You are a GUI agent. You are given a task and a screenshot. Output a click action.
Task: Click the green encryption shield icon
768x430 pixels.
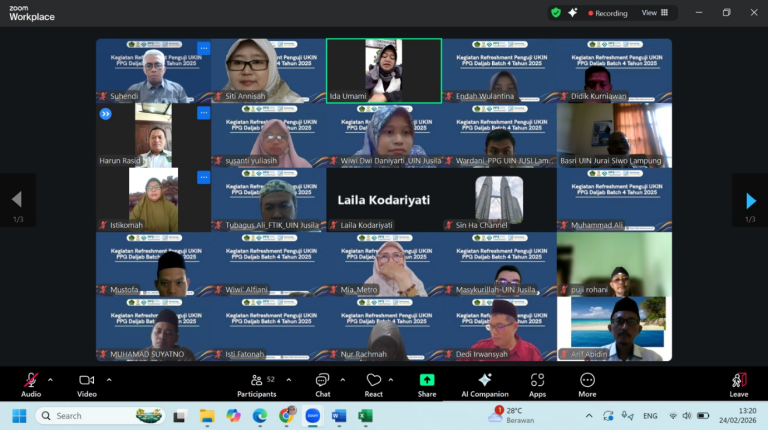pyautogui.click(x=556, y=13)
